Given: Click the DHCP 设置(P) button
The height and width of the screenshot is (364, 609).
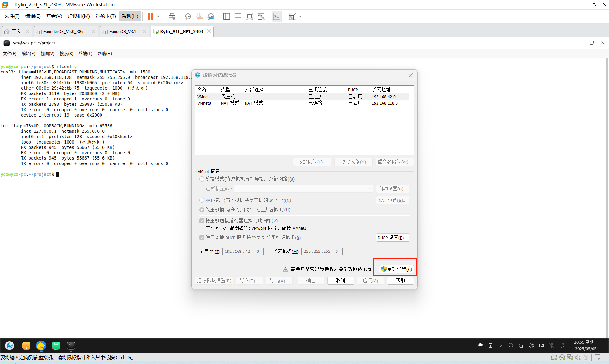Looking at the screenshot, I should (x=392, y=238).
